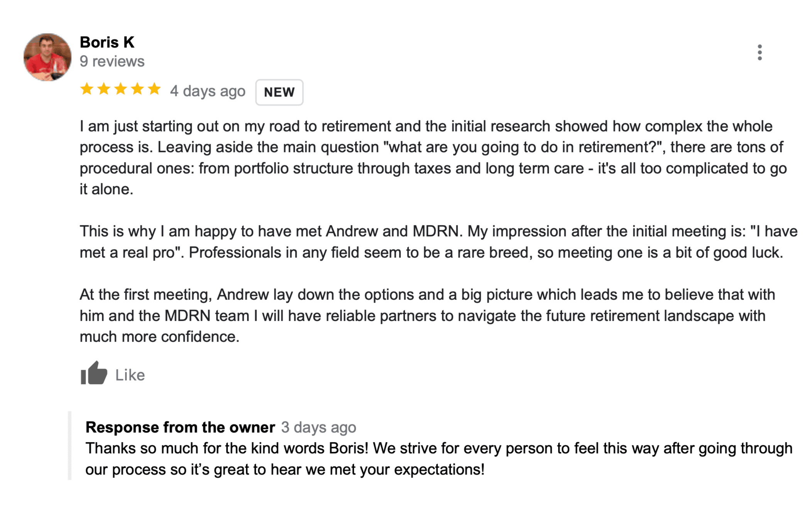Open the three-dot review options menu
The image size is (812, 512).
[x=759, y=53]
